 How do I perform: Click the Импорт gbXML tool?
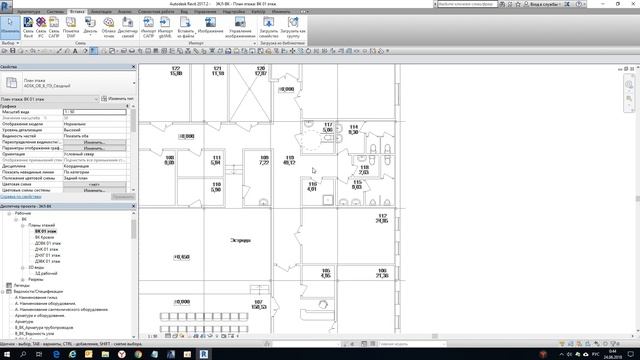tap(165, 27)
